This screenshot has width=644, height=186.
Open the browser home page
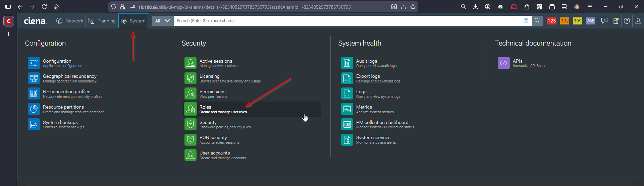(x=56, y=7)
